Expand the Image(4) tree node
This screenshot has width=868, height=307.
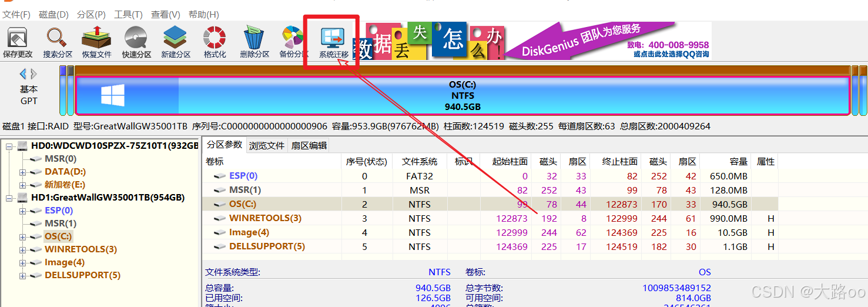(22, 262)
